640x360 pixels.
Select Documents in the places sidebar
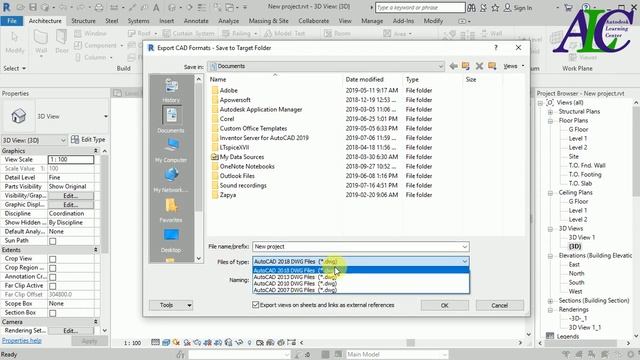[171, 119]
